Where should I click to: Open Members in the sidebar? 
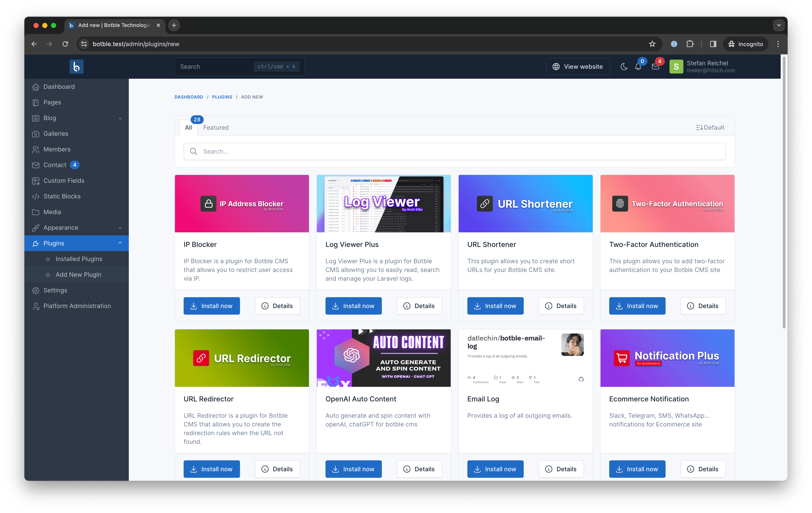(77, 149)
